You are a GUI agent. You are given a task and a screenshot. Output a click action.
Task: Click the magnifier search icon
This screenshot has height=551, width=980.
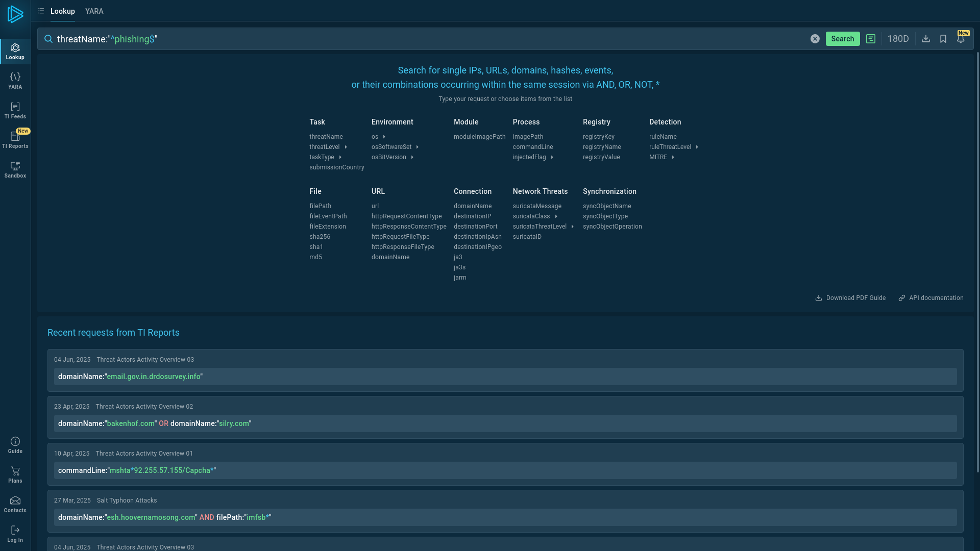coord(48,39)
